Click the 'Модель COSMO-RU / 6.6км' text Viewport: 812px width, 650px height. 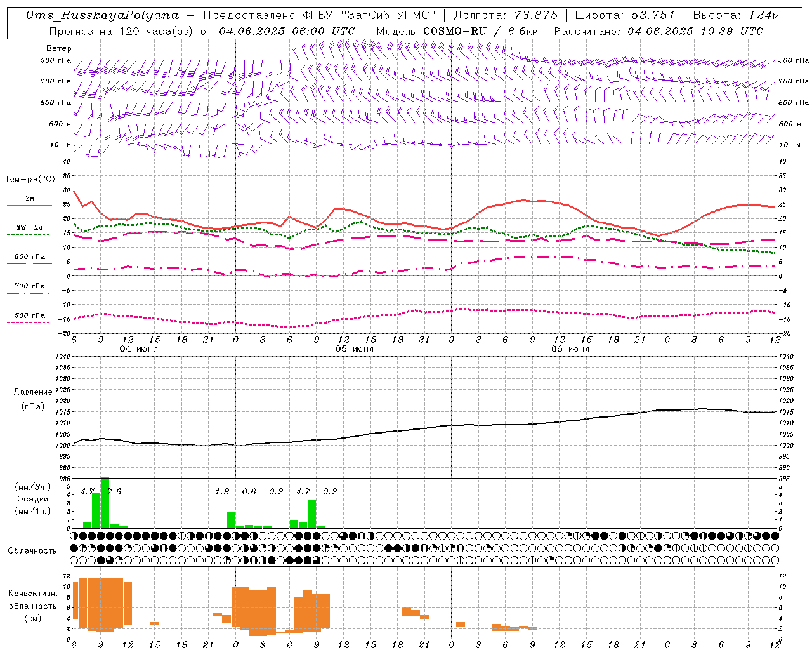tap(457, 31)
